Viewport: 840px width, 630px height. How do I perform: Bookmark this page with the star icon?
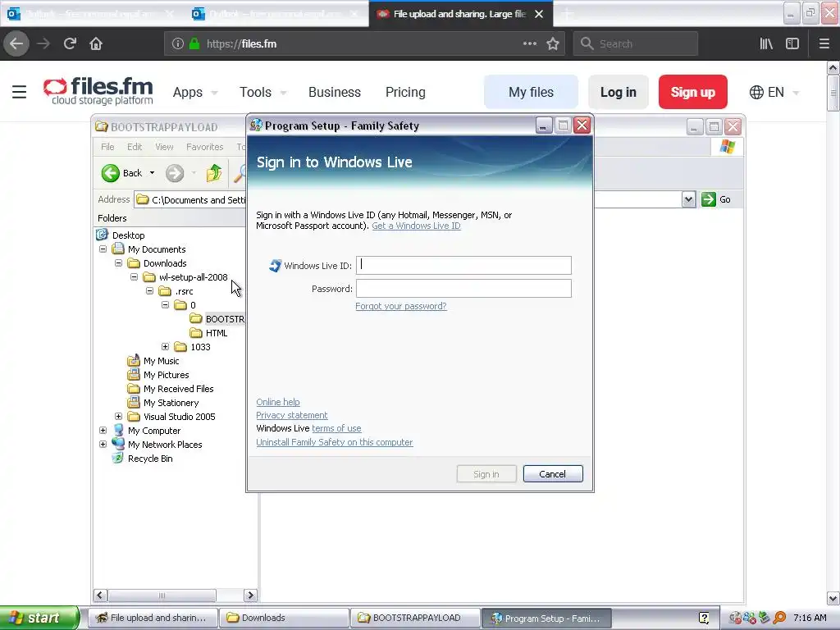coord(553,44)
